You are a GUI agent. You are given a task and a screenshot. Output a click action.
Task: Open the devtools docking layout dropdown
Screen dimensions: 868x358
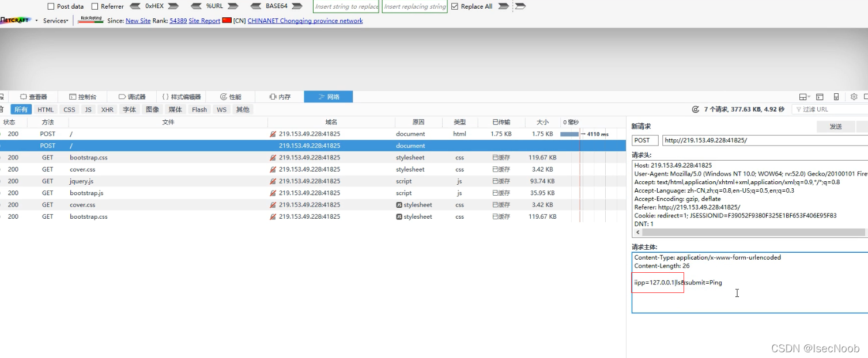pyautogui.click(x=804, y=97)
